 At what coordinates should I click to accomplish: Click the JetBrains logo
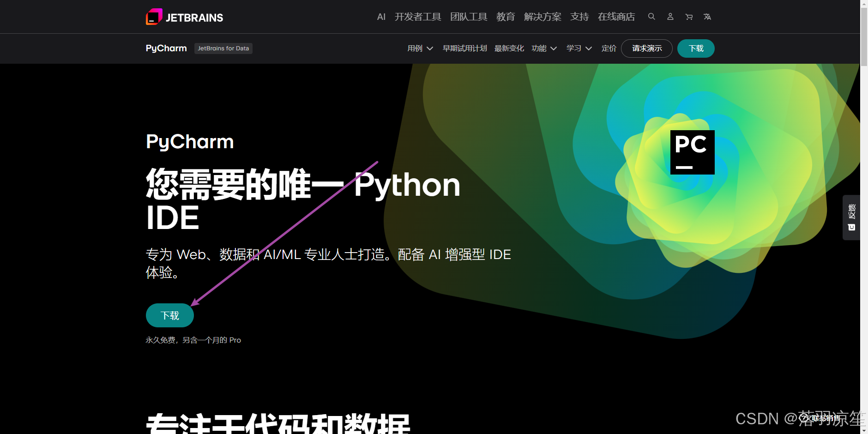184,17
